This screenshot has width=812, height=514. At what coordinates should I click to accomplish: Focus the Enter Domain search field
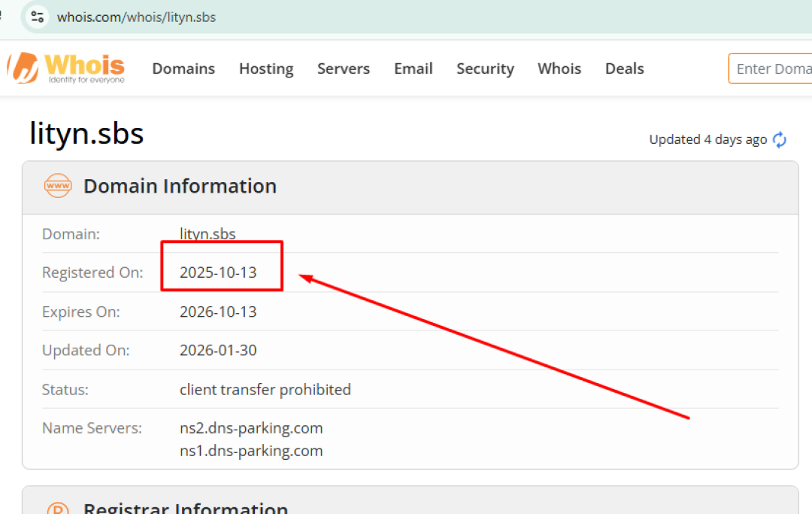(772, 68)
